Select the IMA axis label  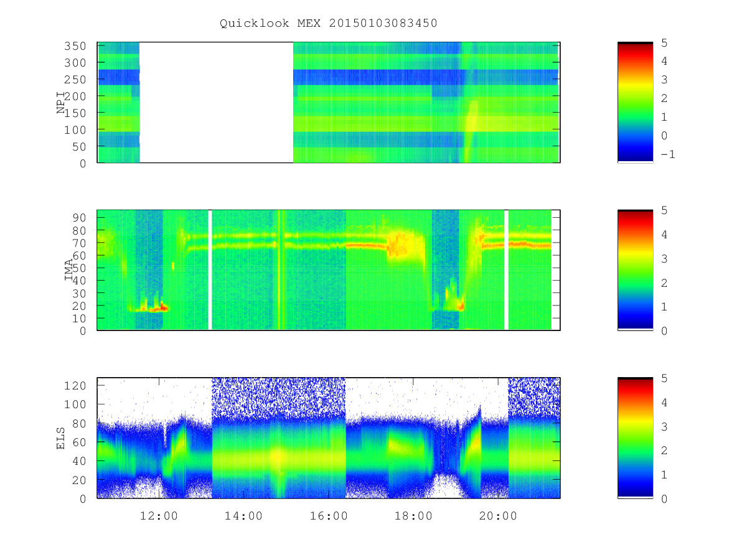[69, 270]
